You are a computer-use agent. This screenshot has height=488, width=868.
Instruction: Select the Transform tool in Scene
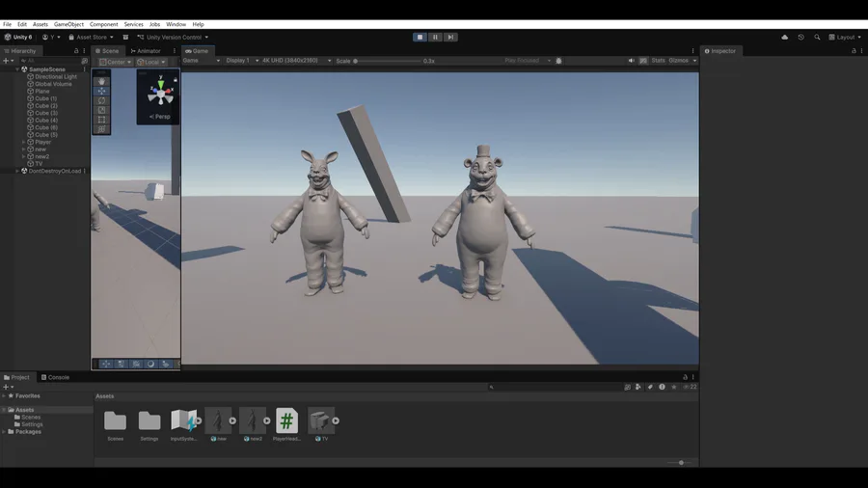pyautogui.click(x=101, y=129)
